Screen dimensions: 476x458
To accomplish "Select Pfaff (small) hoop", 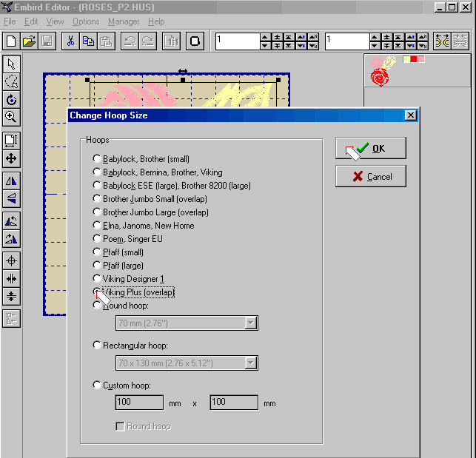I will [x=118, y=252].
